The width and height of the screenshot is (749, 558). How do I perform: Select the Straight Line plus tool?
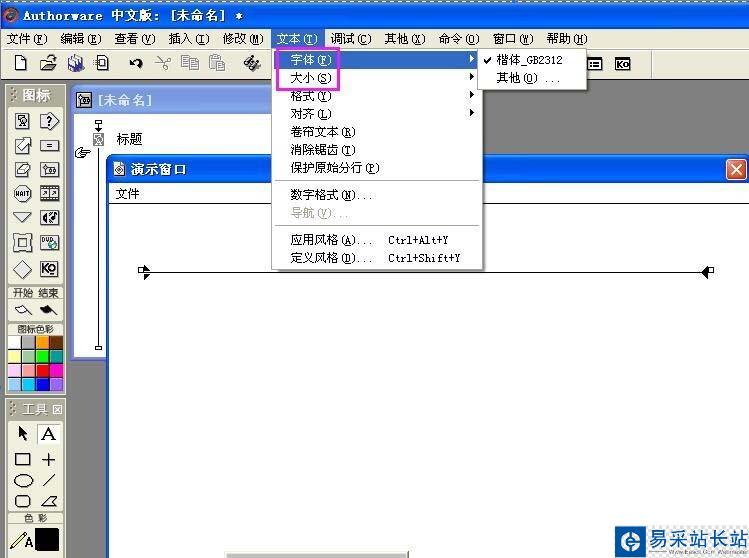(48, 460)
